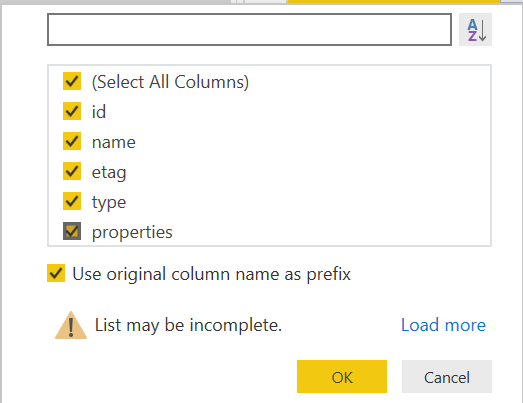The image size is (523, 403).
Task: Toggle the (Select All Columns) checkbox
Action: (x=72, y=81)
